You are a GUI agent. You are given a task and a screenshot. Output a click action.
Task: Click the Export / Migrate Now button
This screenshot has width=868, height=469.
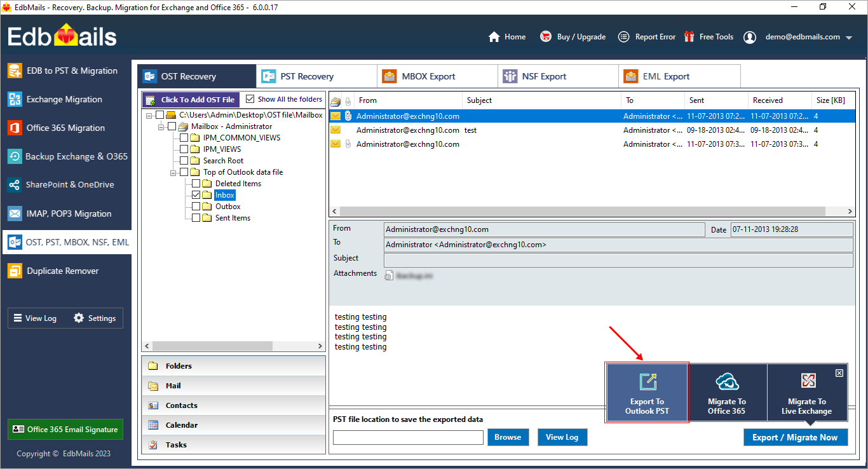(796, 437)
